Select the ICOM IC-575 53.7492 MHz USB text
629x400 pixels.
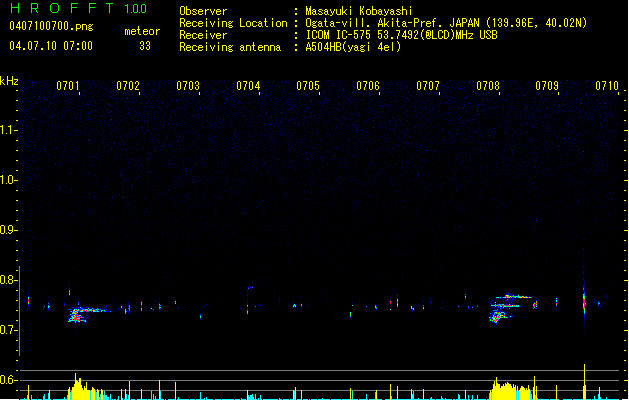pyautogui.click(x=402, y=35)
